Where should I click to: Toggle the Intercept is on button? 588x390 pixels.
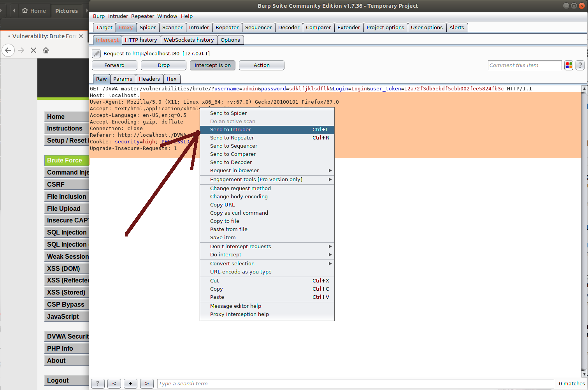[x=212, y=65]
